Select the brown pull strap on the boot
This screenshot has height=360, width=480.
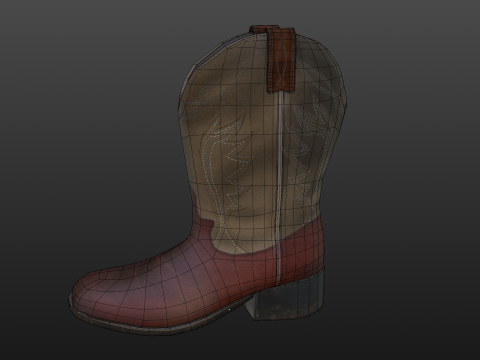(281, 59)
